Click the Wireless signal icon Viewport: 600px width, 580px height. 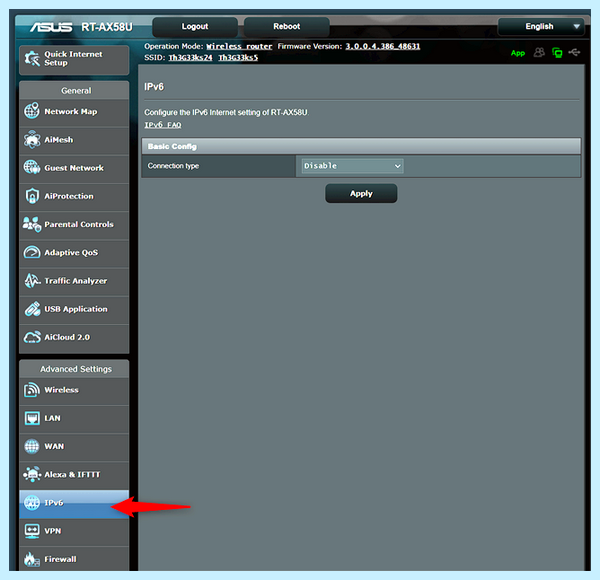click(32, 389)
